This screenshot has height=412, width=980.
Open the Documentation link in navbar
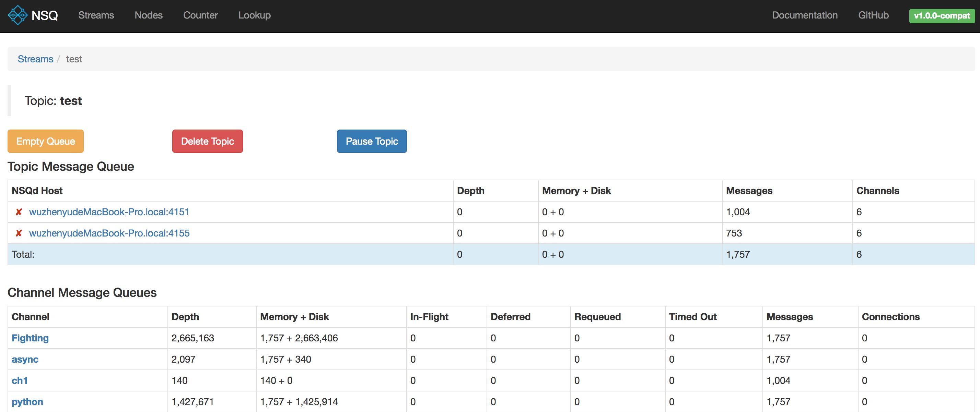805,15
